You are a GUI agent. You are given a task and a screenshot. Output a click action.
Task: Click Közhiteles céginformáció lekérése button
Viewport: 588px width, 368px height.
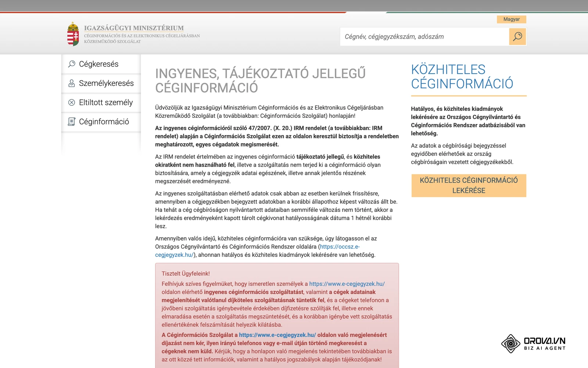(469, 185)
